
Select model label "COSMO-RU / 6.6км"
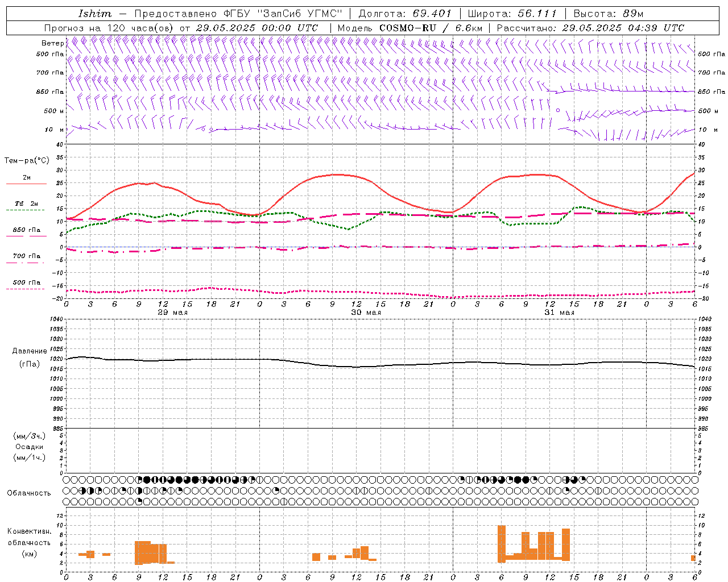(431, 28)
